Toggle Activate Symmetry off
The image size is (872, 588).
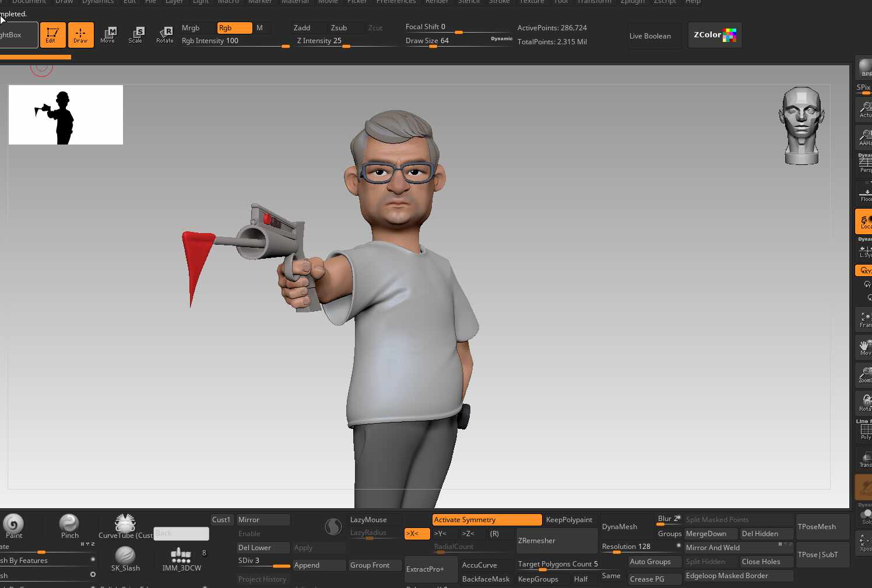click(x=487, y=520)
